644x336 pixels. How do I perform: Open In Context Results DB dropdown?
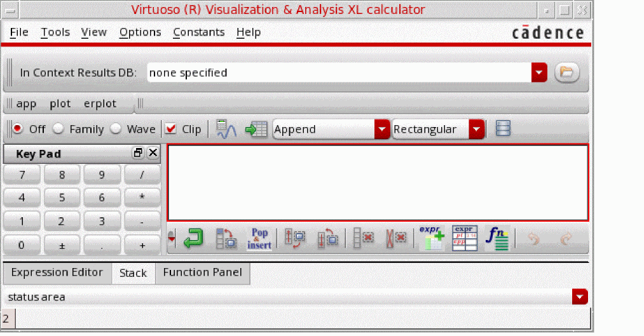(x=539, y=72)
